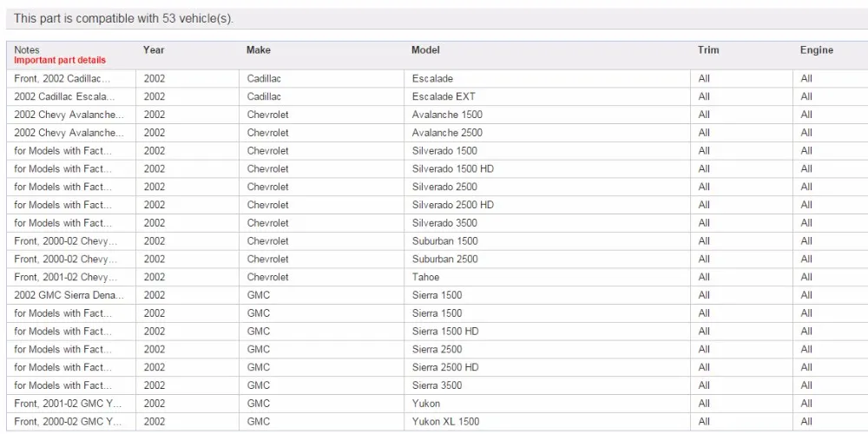
Task: Click the Year cell in the Avalanche 2500 row
Action: point(187,133)
